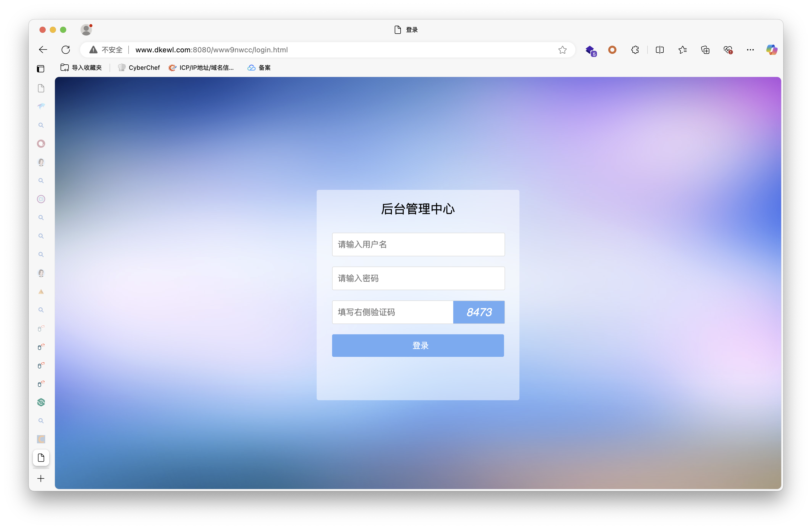Open the Favorites list icon
This screenshot has height=529, width=812.
pyautogui.click(x=682, y=50)
